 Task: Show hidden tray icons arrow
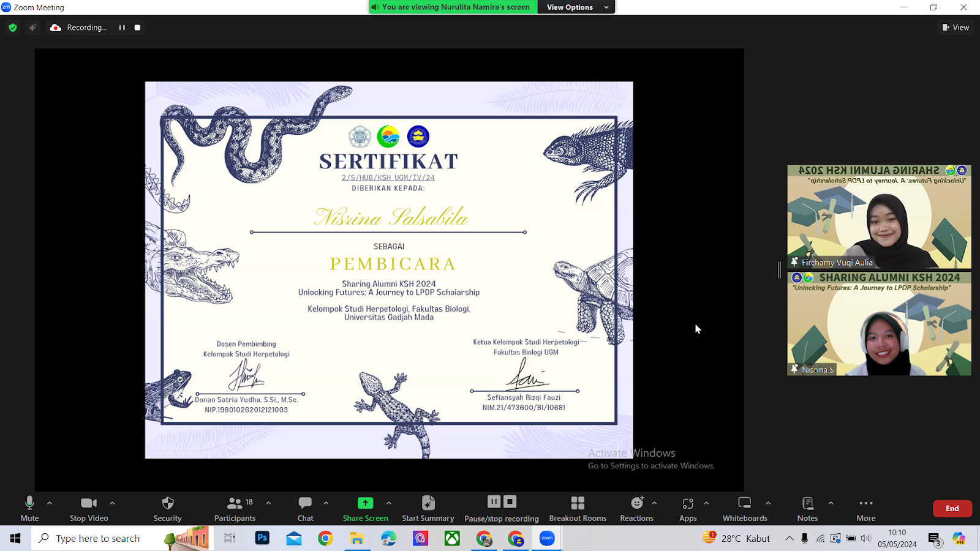(x=790, y=538)
